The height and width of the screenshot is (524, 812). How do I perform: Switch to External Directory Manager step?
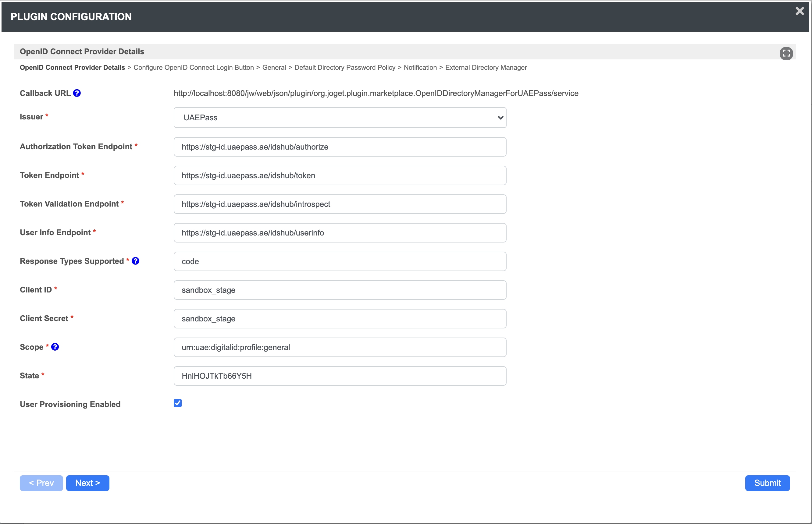pyautogui.click(x=486, y=67)
